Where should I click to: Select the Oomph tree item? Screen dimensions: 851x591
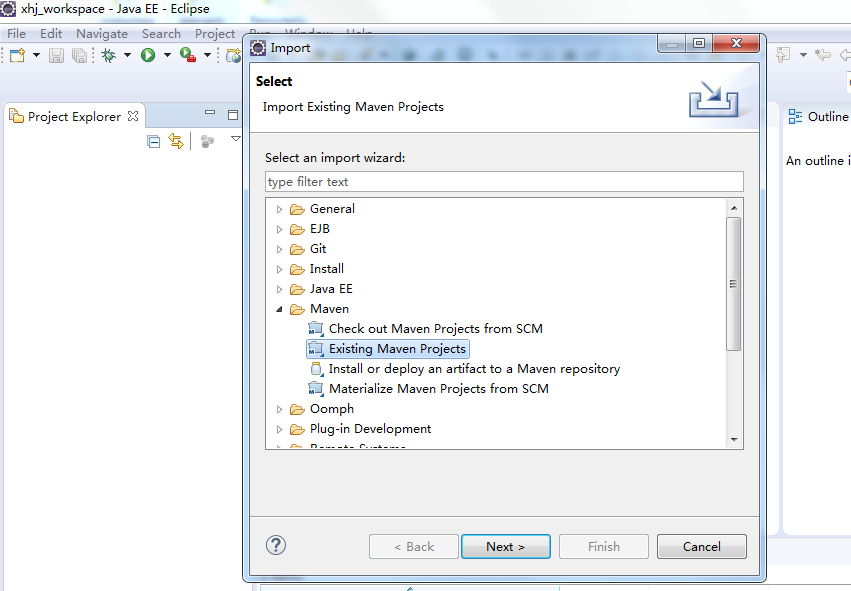332,409
